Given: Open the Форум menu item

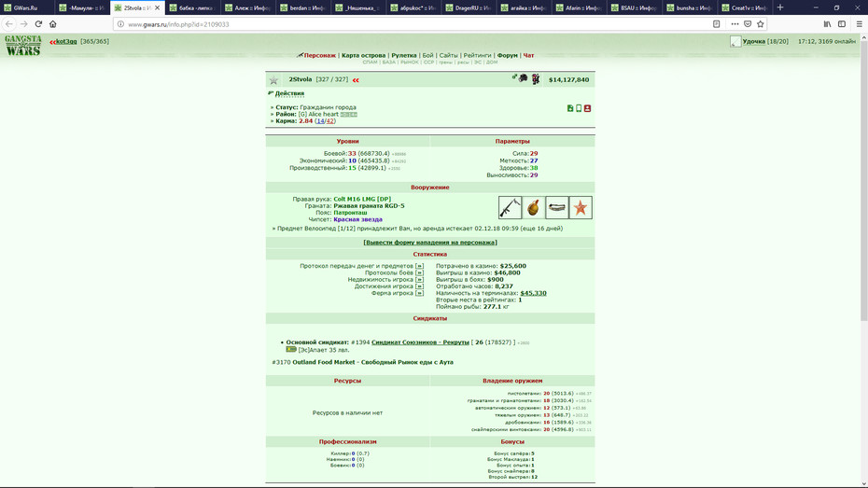Looking at the screenshot, I should tap(507, 55).
